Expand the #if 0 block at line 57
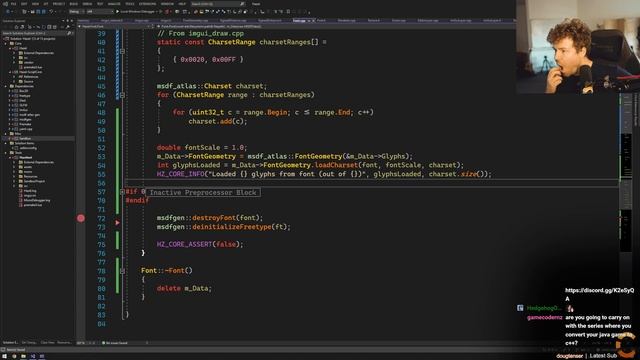Screen dimensions: 640x360 [122, 192]
